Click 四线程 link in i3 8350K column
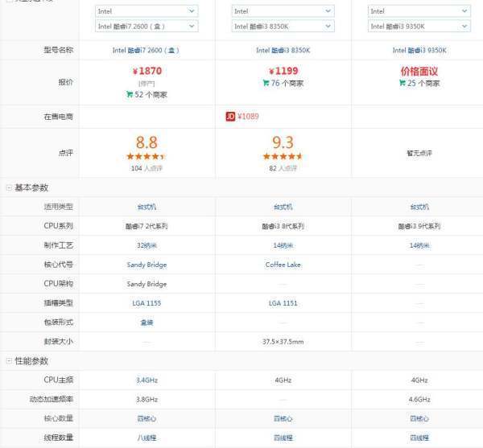This screenshot has width=483, height=448. coord(283,438)
